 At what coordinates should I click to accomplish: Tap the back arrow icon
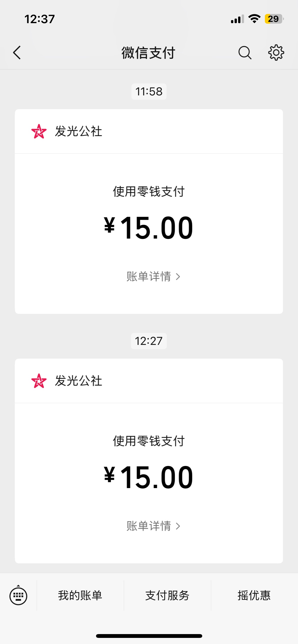[x=17, y=53]
